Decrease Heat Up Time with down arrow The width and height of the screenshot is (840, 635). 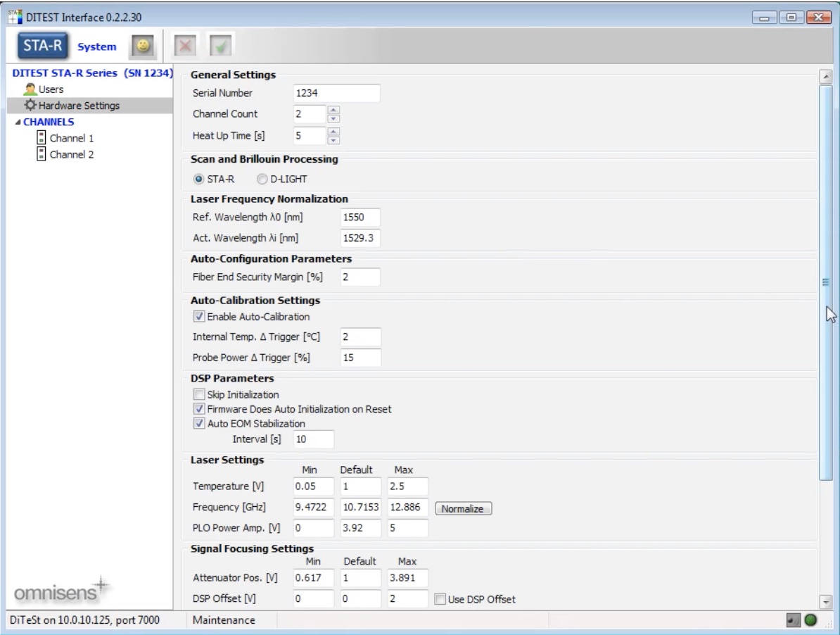click(333, 140)
